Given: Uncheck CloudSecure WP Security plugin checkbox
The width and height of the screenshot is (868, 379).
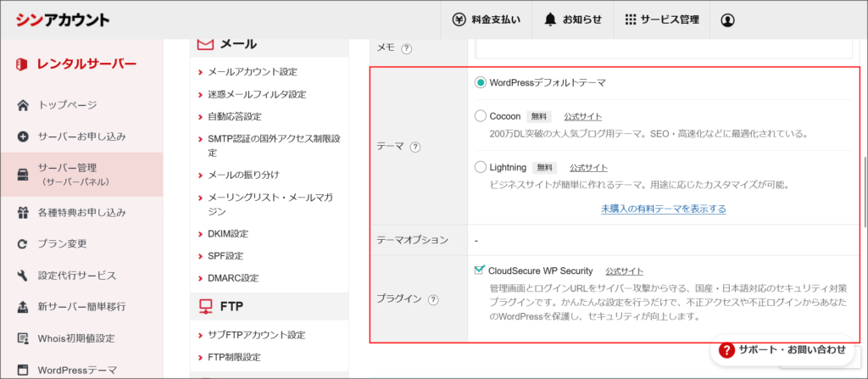Looking at the screenshot, I should [x=480, y=270].
